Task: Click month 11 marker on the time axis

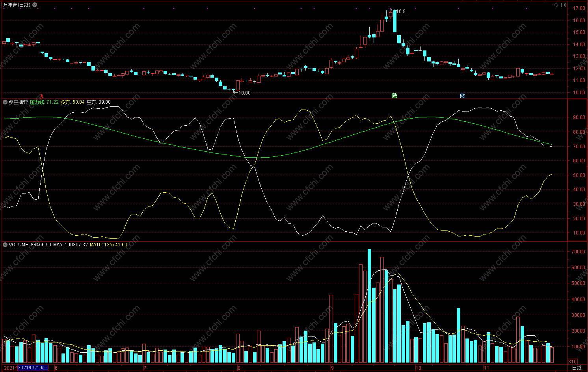Action: 486,368
